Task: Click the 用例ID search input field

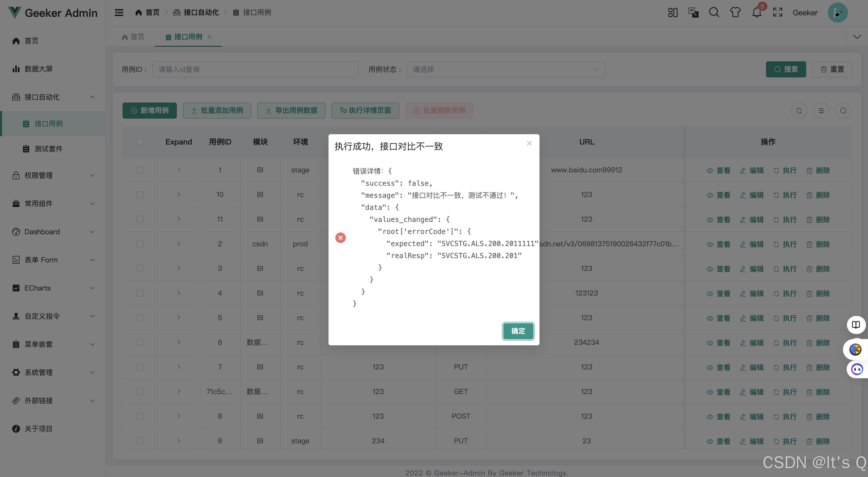Action: 255,69
